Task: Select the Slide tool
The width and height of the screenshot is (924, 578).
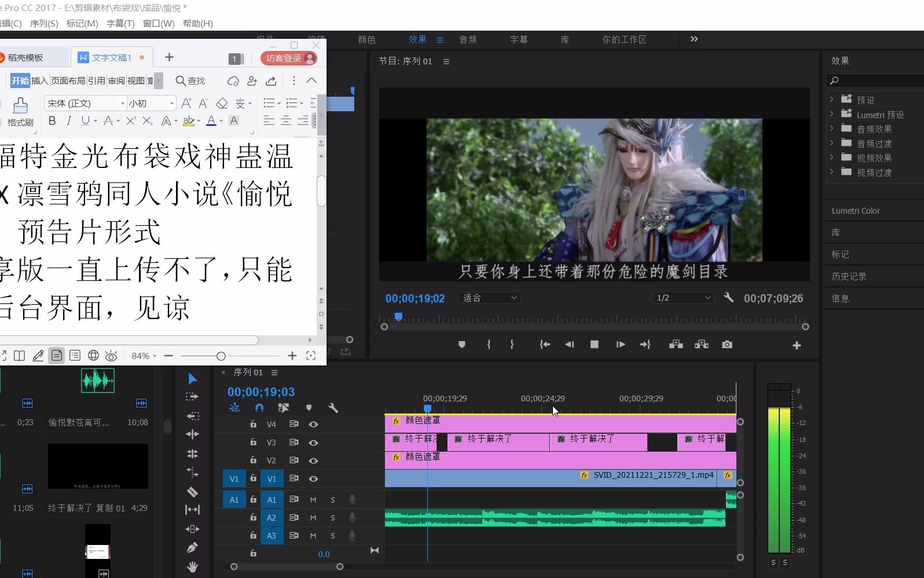Action: 193,529
